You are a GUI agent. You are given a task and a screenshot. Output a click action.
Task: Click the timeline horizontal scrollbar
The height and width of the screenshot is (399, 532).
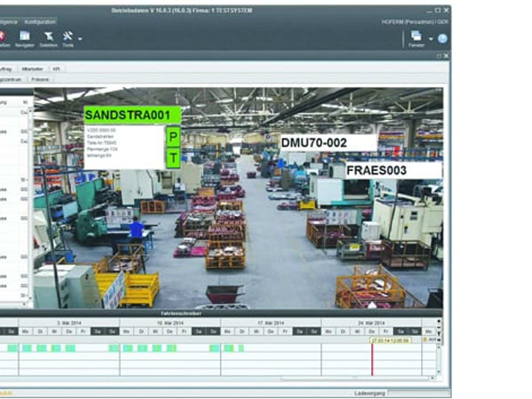(x=355, y=378)
